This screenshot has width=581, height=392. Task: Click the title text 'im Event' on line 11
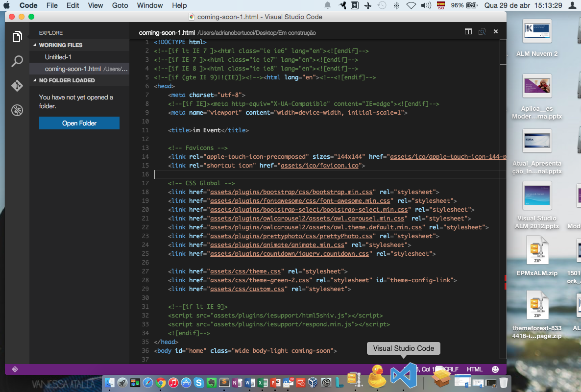point(207,130)
